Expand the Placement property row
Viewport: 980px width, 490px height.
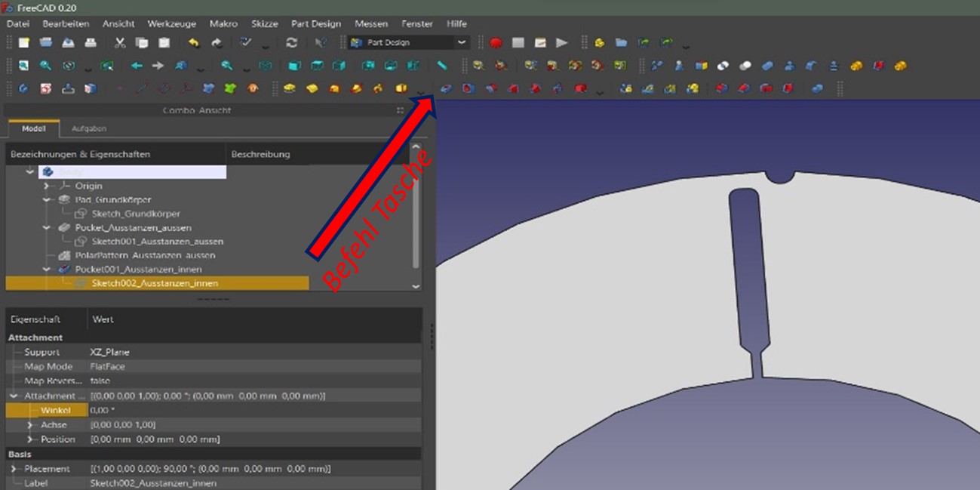coord(14,469)
